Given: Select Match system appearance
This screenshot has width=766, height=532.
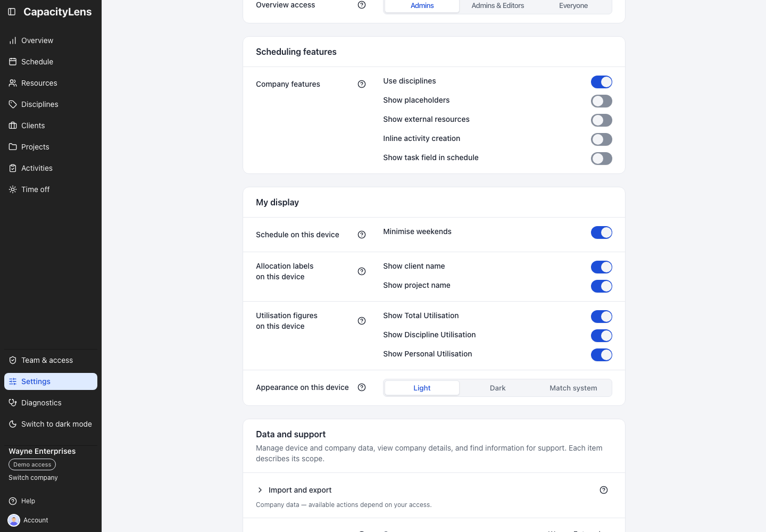Looking at the screenshot, I should 573,388.
